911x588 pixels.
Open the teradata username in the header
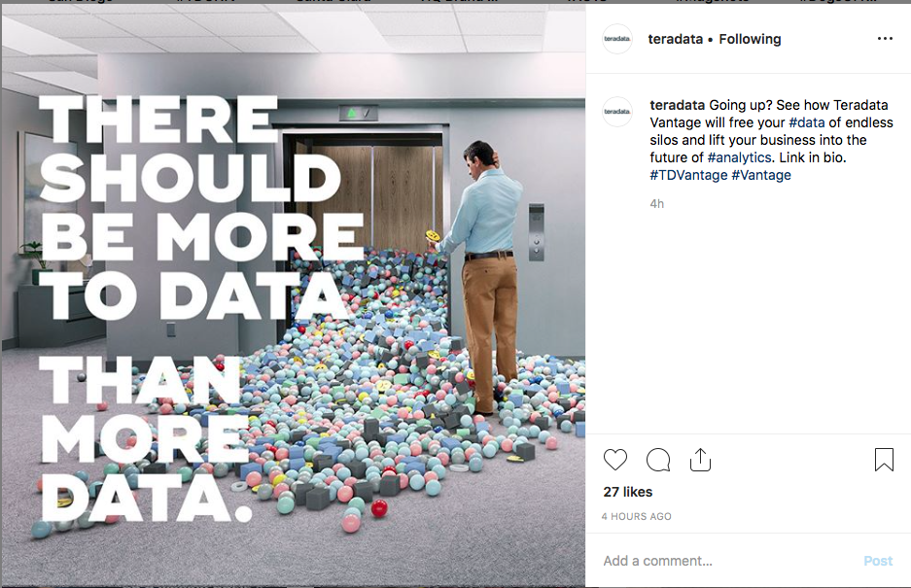[x=676, y=39]
